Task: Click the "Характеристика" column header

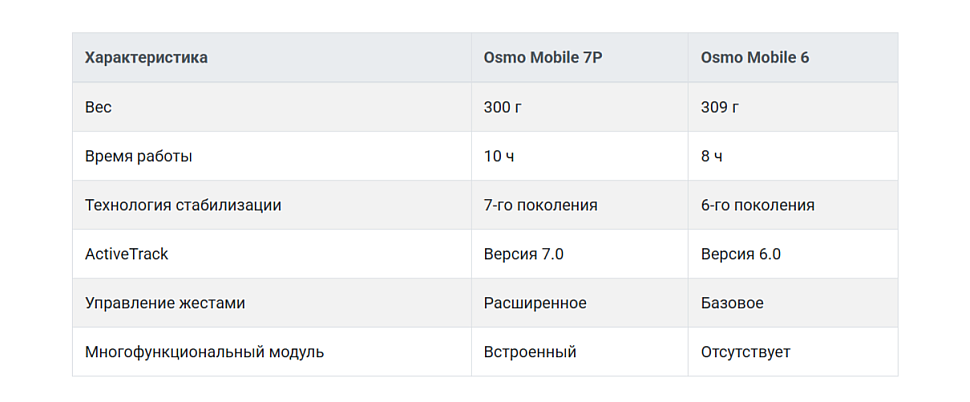Action: 146,58
